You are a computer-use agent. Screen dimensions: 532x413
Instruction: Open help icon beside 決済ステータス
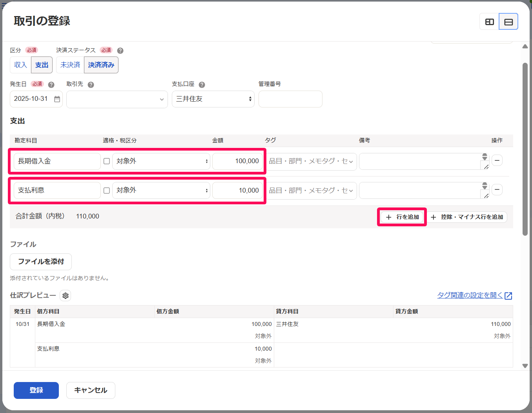120,51
